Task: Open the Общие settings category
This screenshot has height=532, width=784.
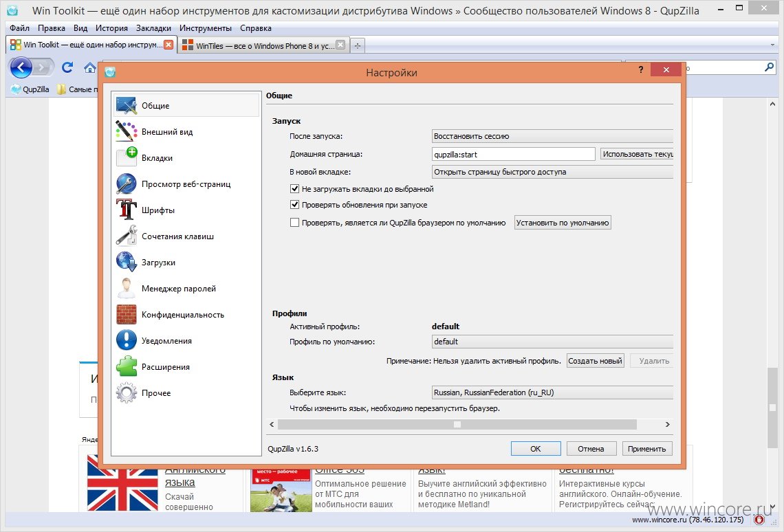Action: [186, 105]
